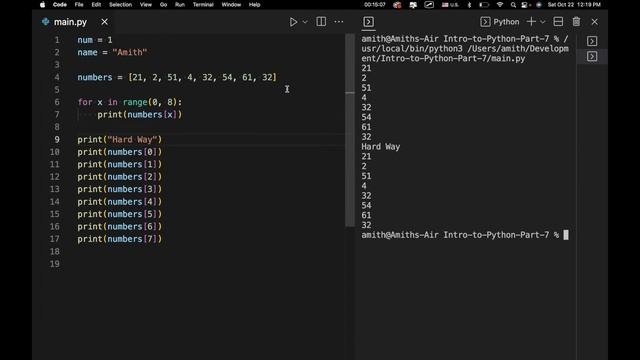The width and height of the screenshot is (640, 360).
Task: Open the Go menu
Action: coord(164,4)
